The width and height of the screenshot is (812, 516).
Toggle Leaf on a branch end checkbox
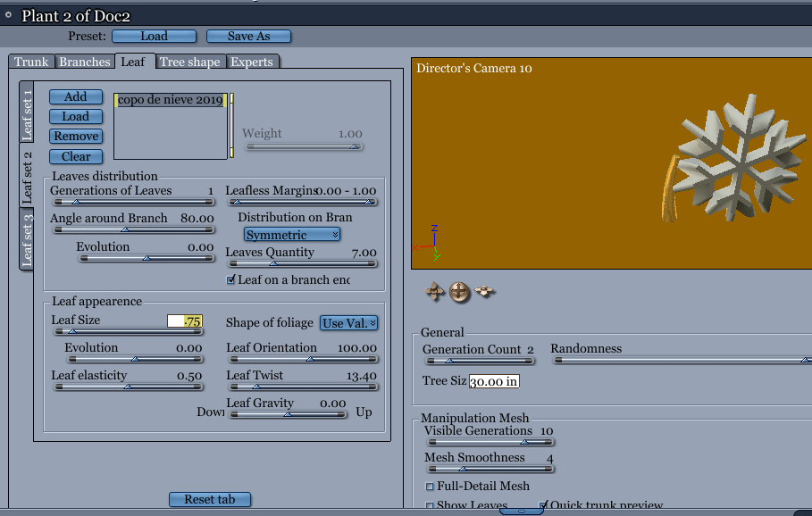231,279
